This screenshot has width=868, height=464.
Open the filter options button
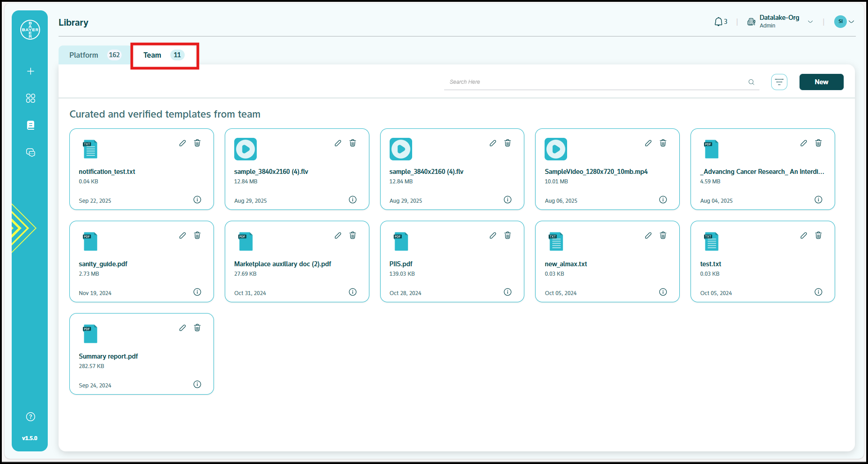(779, 82)
